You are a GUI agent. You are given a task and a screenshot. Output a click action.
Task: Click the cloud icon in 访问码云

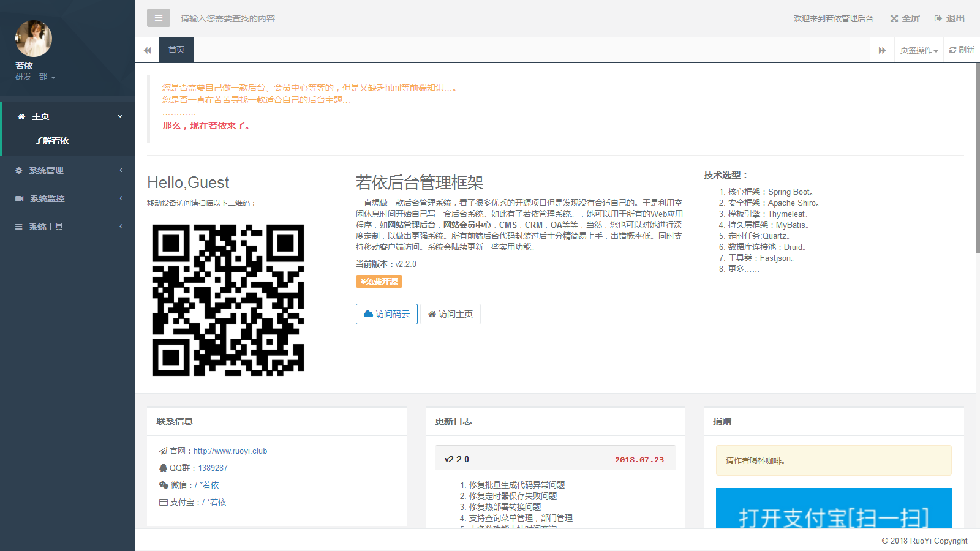pos(368,314)
